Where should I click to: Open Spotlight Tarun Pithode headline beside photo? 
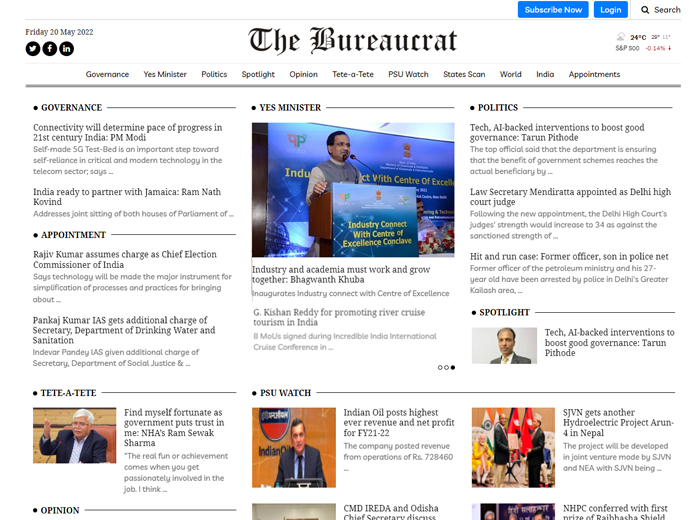609,343
